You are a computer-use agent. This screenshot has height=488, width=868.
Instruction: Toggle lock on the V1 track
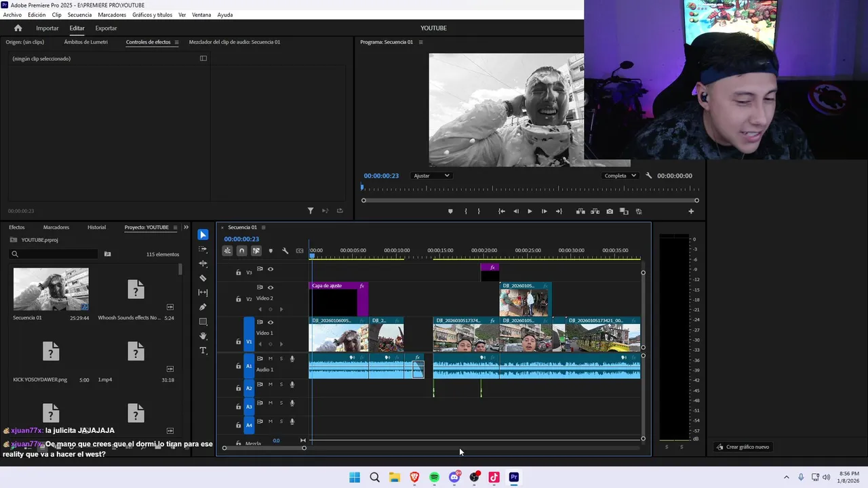(238, 342)
